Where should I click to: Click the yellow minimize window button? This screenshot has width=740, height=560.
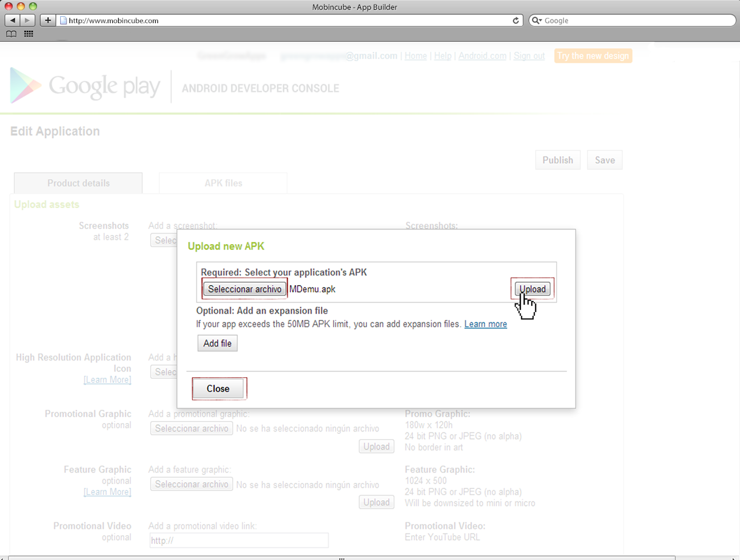tap(21, 6)
